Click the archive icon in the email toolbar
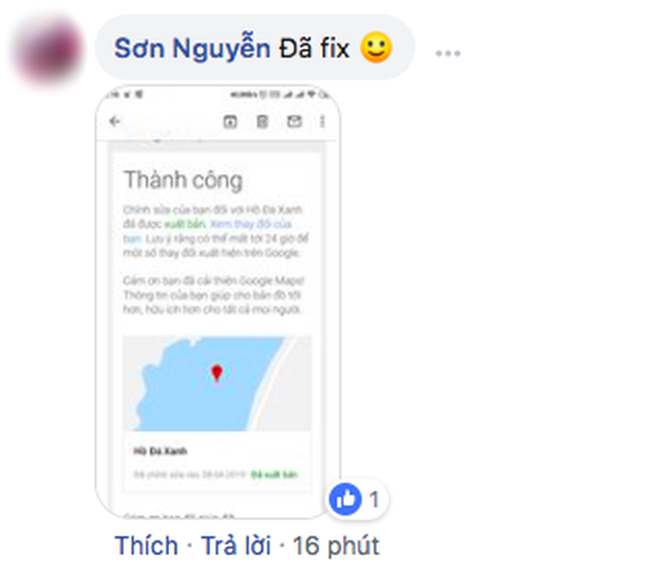 230,122
